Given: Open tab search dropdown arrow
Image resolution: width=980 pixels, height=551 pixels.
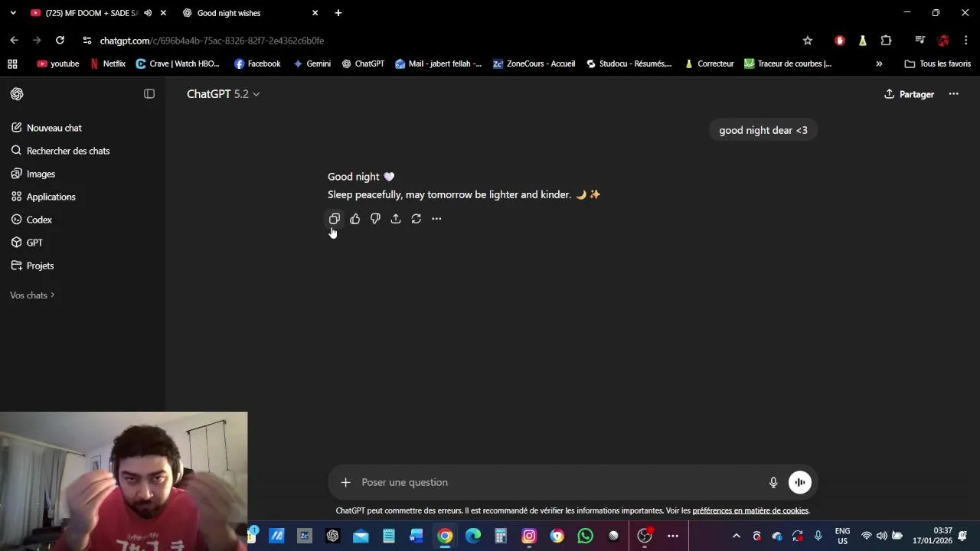Looking at the screenshot, I should pyautogui.click(x=13, y=13).
